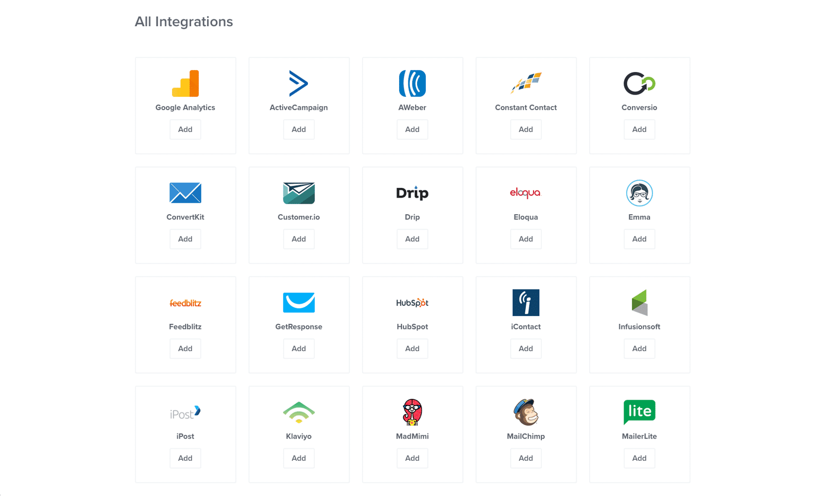This screenshot has height=504, width=824.
Task: Click the "iContact" name label
Action: [x=526, y=327]
